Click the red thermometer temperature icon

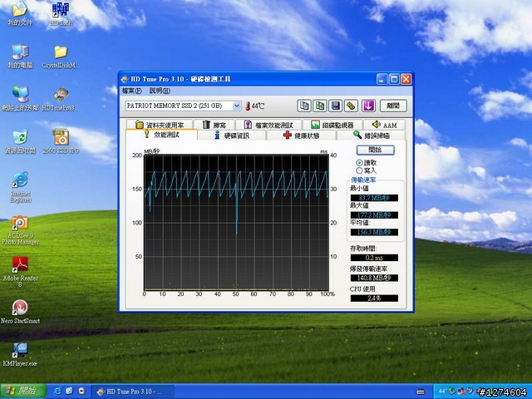coord(248,106)
